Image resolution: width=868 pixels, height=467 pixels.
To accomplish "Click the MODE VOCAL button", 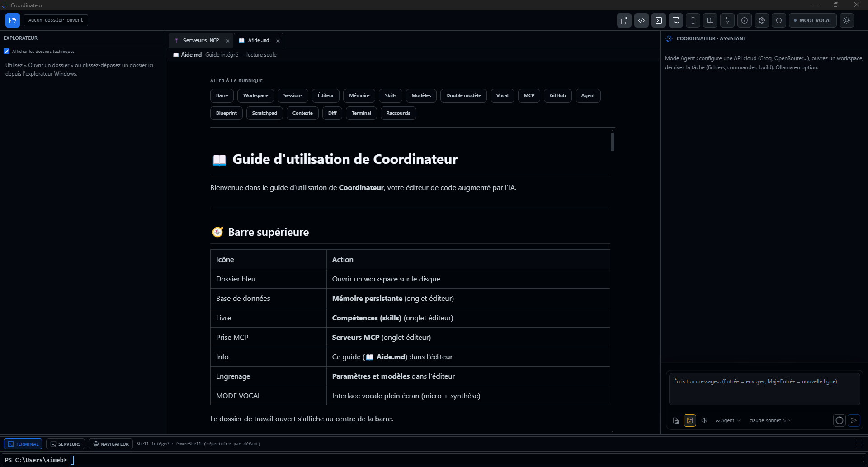I will (813, 20).
